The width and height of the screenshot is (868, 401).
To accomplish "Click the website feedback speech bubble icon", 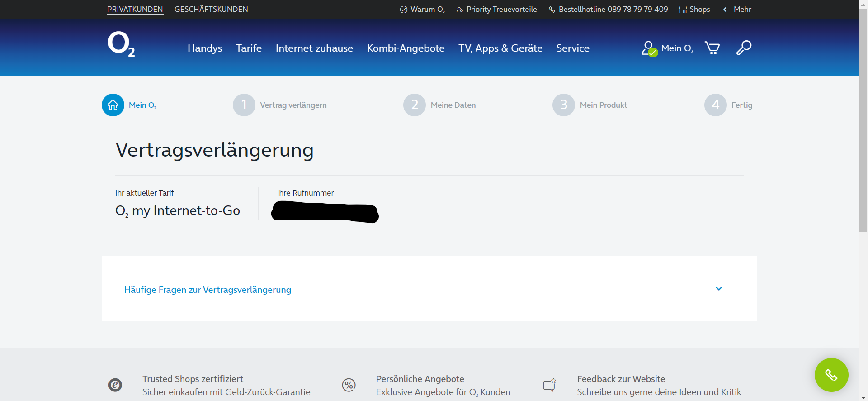I will [x=549, y=385].
